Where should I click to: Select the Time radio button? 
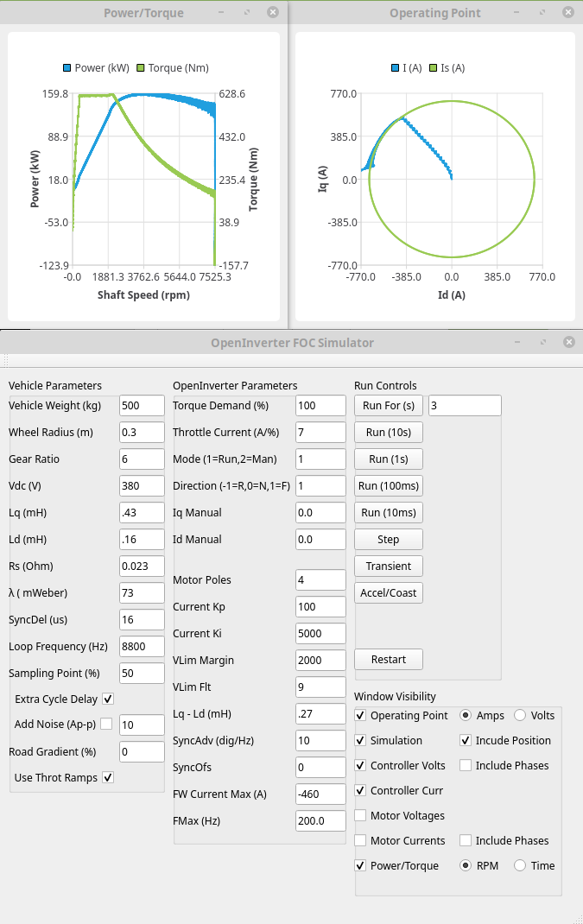pos(520,865)
